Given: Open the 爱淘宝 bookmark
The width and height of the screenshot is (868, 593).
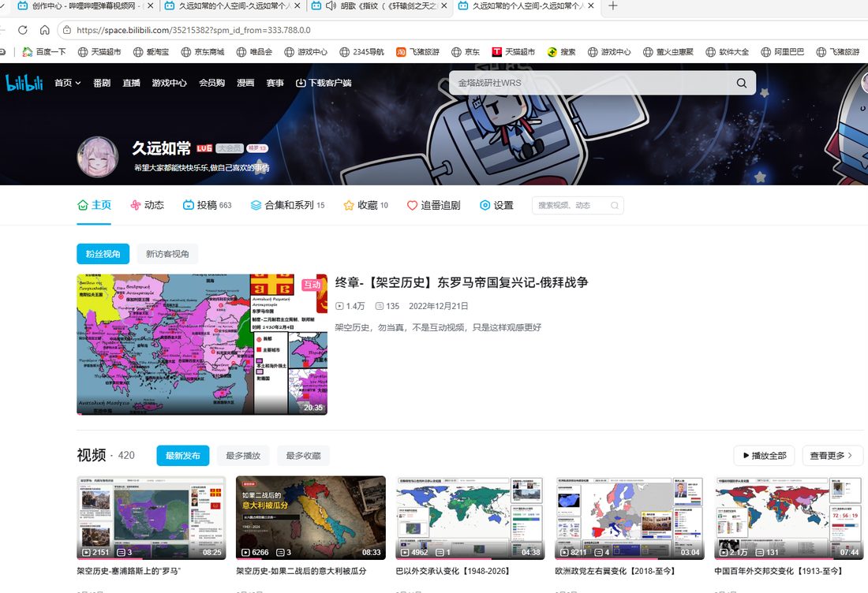Looking at the screenshot, I should (152, 52).
